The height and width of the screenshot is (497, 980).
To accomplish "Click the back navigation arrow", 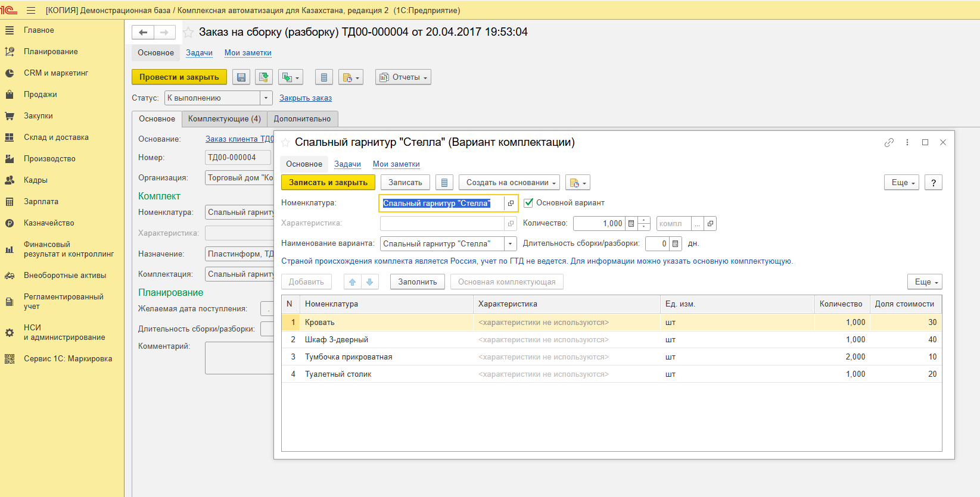I will (143, 32).
